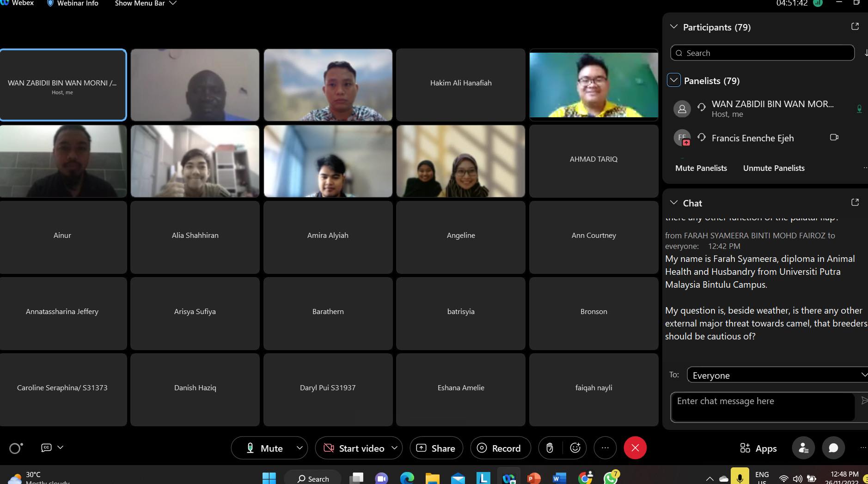Pop out the Chat panel

click(x=855, y=202)
